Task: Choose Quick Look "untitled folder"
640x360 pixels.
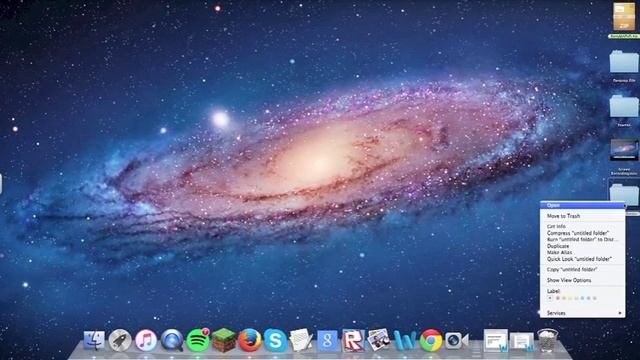Action: [x=582, y=259]
